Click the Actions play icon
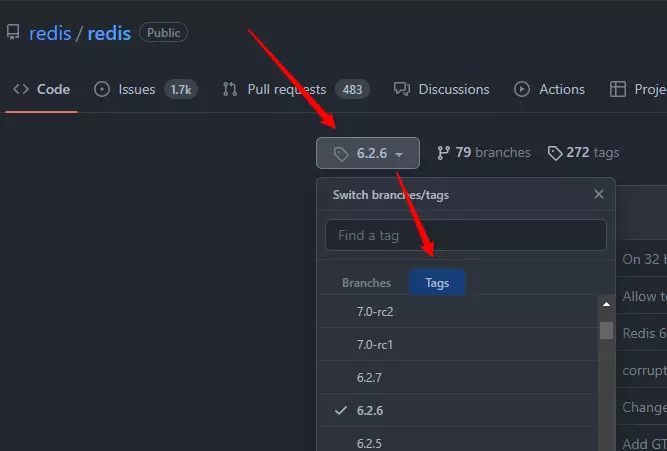 click(522, 89)
